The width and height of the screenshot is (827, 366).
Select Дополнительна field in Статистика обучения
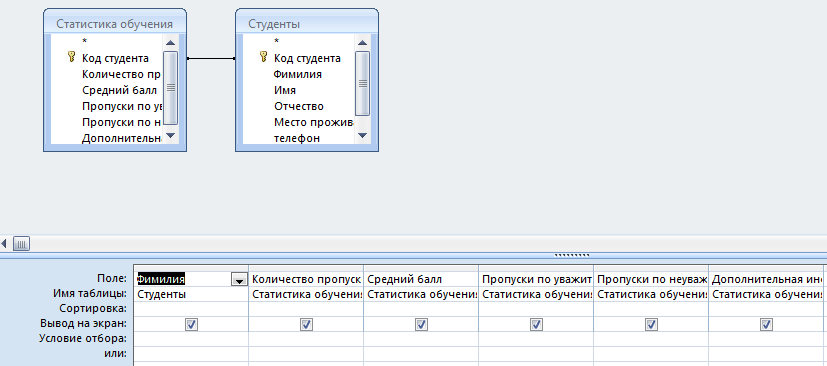pos(121,139)
